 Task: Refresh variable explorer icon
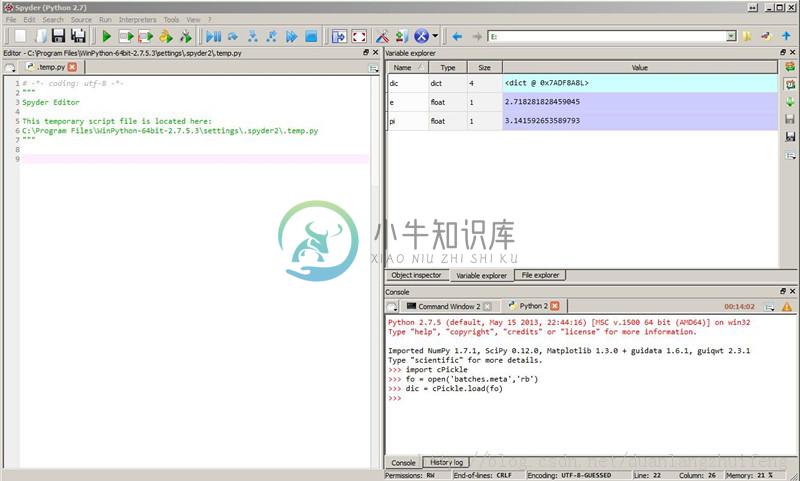pos(790,67)
